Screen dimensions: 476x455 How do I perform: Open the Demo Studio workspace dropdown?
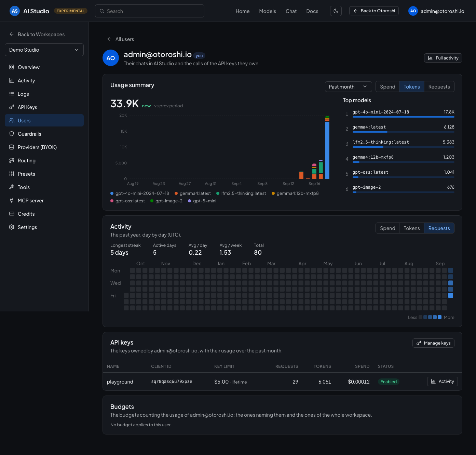pyautogui.click(x=44, y=50)
